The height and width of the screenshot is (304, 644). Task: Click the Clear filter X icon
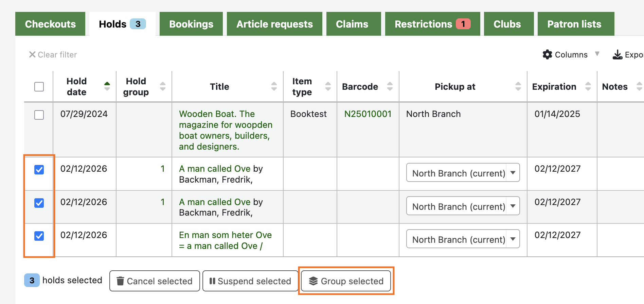32,54
